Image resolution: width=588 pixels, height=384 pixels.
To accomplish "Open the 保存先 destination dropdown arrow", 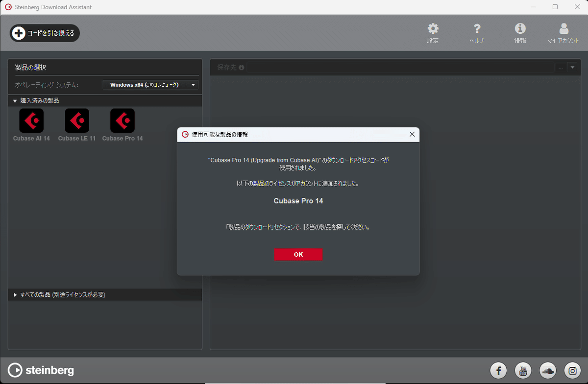I will [x=572, y=67].
